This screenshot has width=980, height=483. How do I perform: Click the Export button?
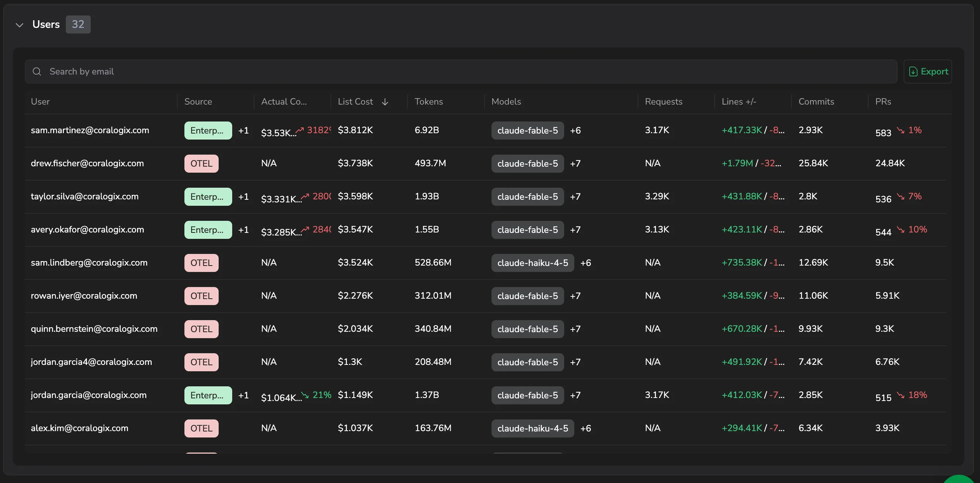(x=927, y=71)
